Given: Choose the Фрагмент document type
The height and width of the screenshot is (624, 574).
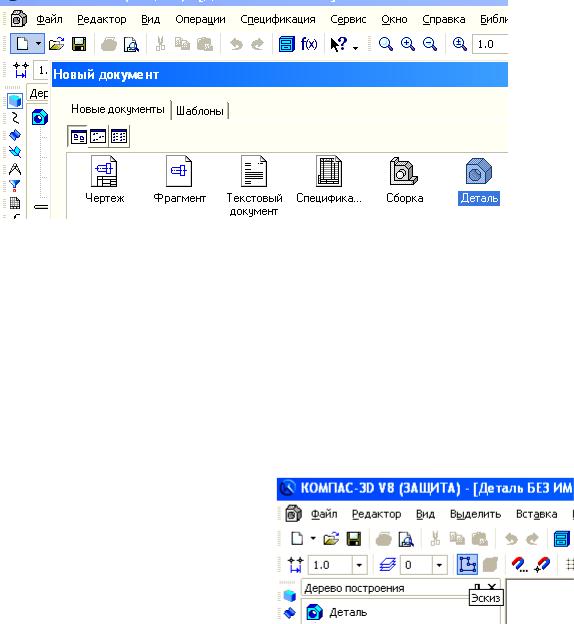Looking at the screenshot, I should tap(179, 171).
